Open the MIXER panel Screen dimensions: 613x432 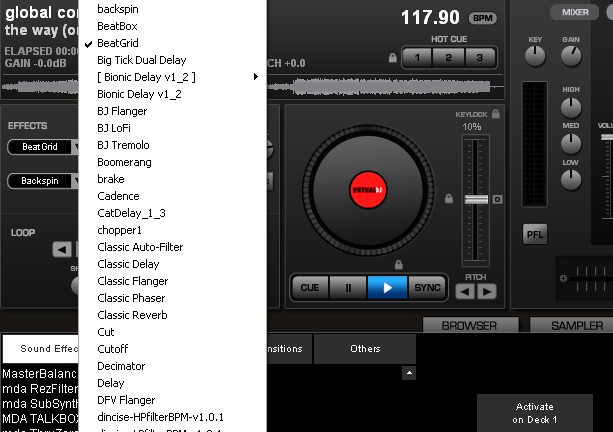coord(575,12)
